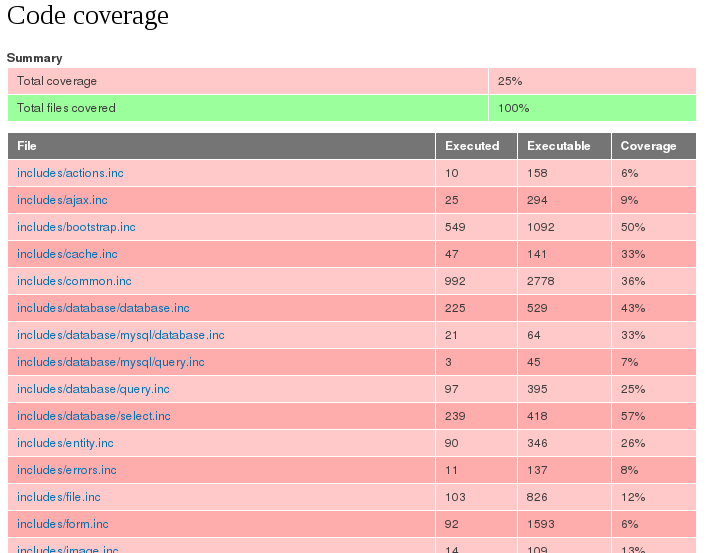Viewport: 706px width, 553px height.
Task: Select the Executable column header
Action: tap(565, 146)
